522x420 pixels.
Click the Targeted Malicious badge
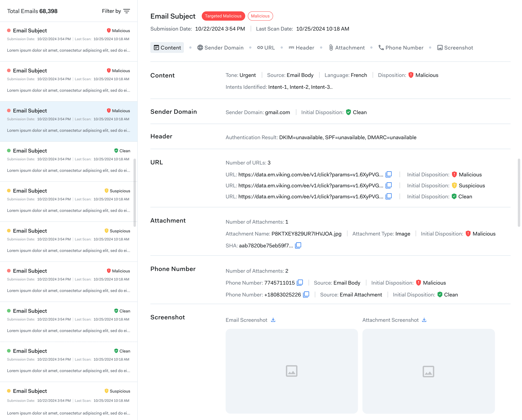223,16
